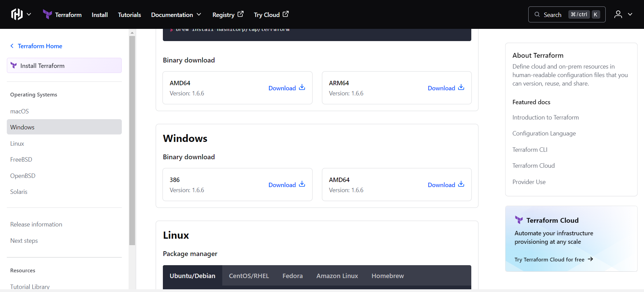Open Introduction to Terraform doc
Viewport: 644px width, 292px height.
(x=546, y=117)
